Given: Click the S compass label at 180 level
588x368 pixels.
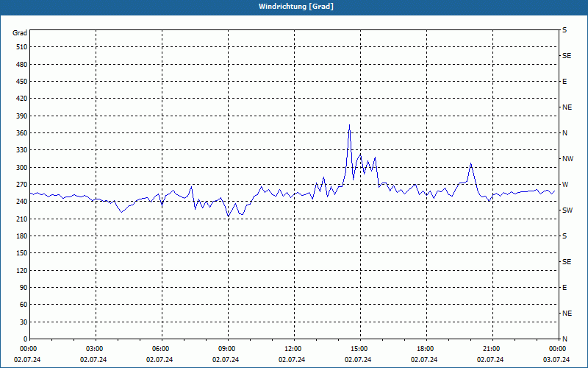Looking at the screenshot, I should 564,236.
